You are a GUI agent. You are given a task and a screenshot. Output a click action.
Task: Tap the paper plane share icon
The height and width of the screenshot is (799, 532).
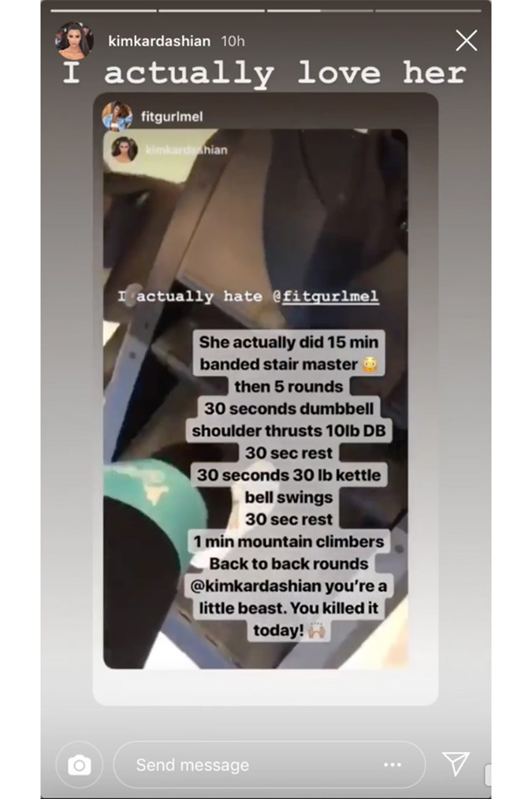tap(456, 764)
